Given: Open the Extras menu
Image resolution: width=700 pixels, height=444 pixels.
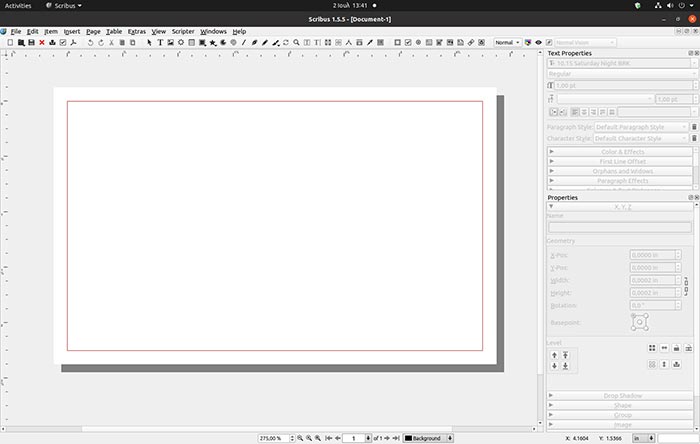Looking at the screenshot, I should pyautogui.click(x=137, y=31).
